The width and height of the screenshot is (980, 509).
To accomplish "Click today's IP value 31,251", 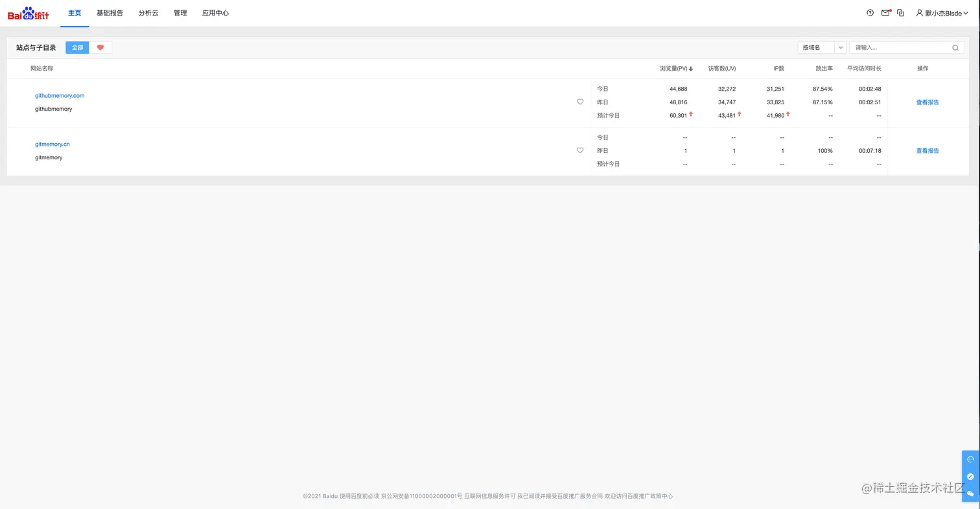I will pos(775,89).
